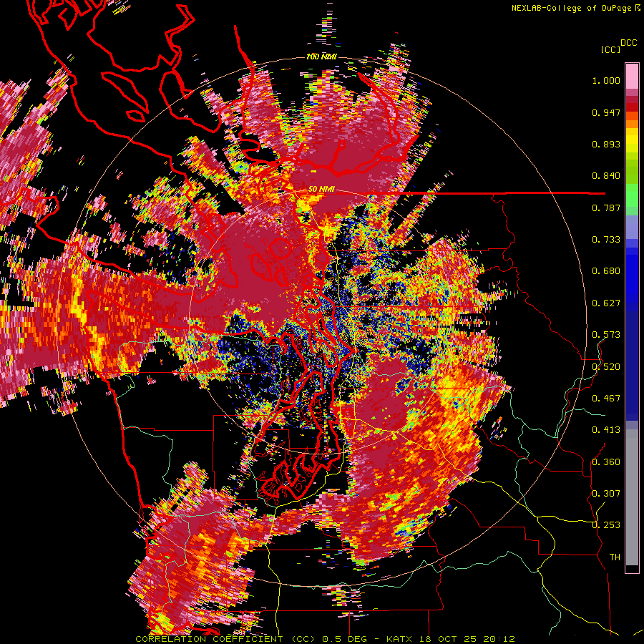Viewport: 644px width, 644px height.
Task: Click the 0.520 value on the color scale
Action: click(606, 367)
